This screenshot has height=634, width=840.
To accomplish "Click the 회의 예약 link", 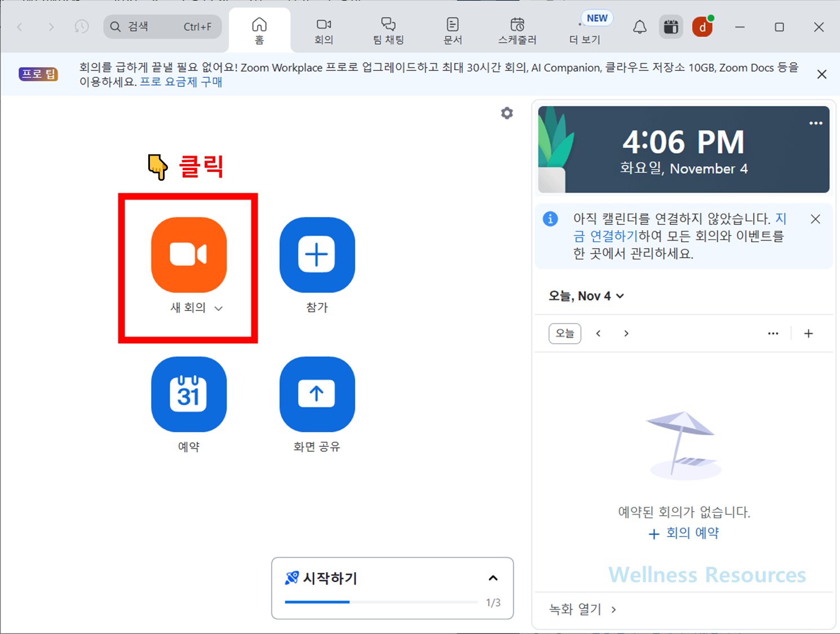I will click(683, 533).
